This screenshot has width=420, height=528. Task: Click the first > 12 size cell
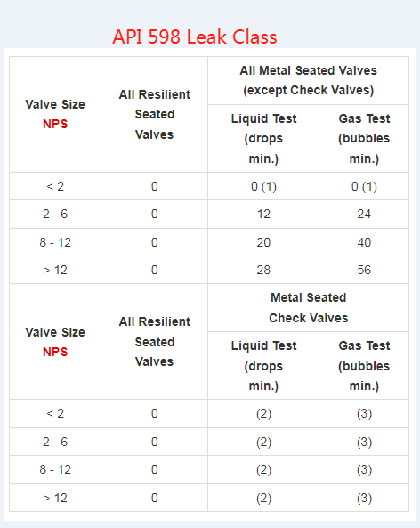coord(55,270)
